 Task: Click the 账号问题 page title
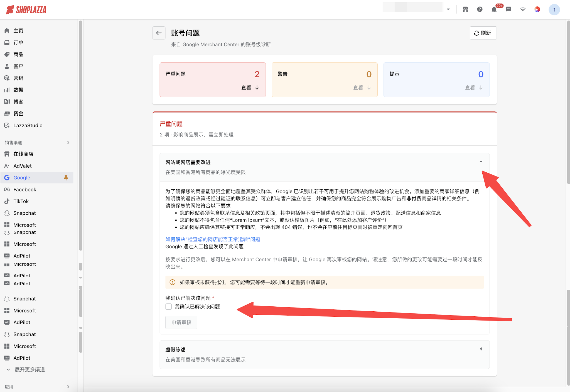tap(185, 33)
